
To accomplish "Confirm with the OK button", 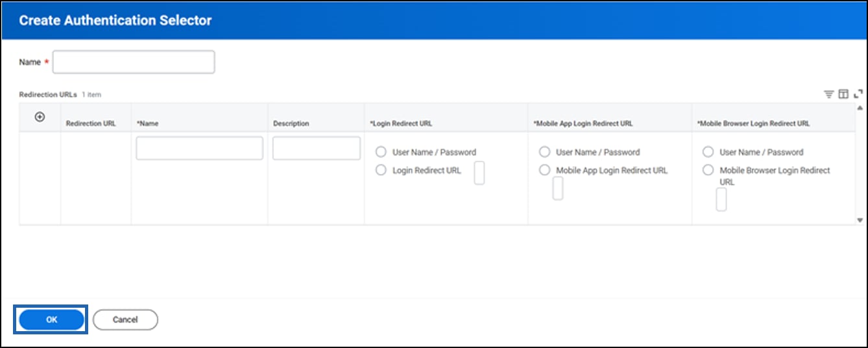I will [51, 319].
